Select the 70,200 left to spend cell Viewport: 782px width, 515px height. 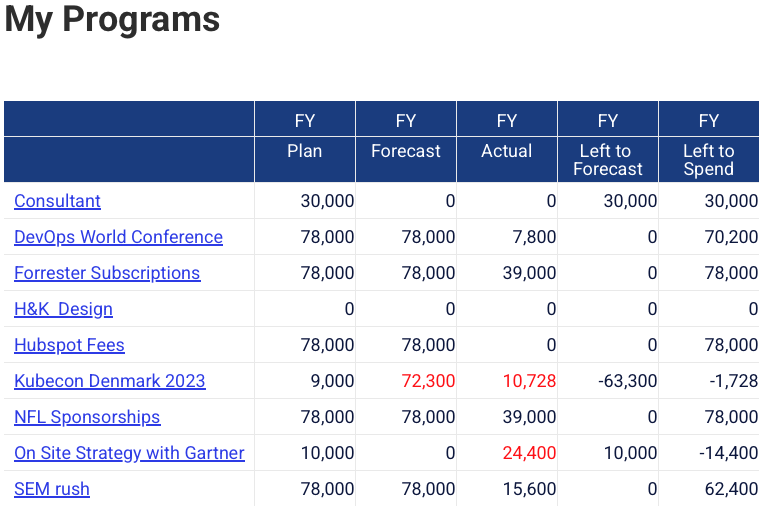pos(731,237)
